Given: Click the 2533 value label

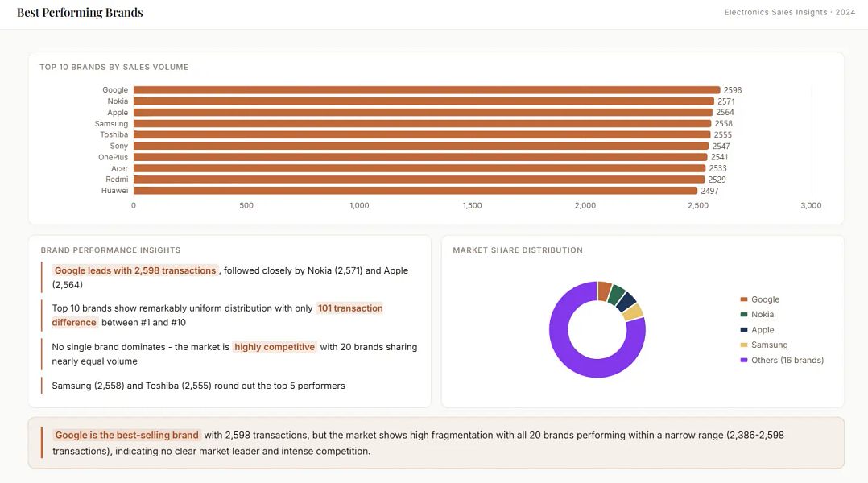Looking at the screenshot, I should (718, 168).
